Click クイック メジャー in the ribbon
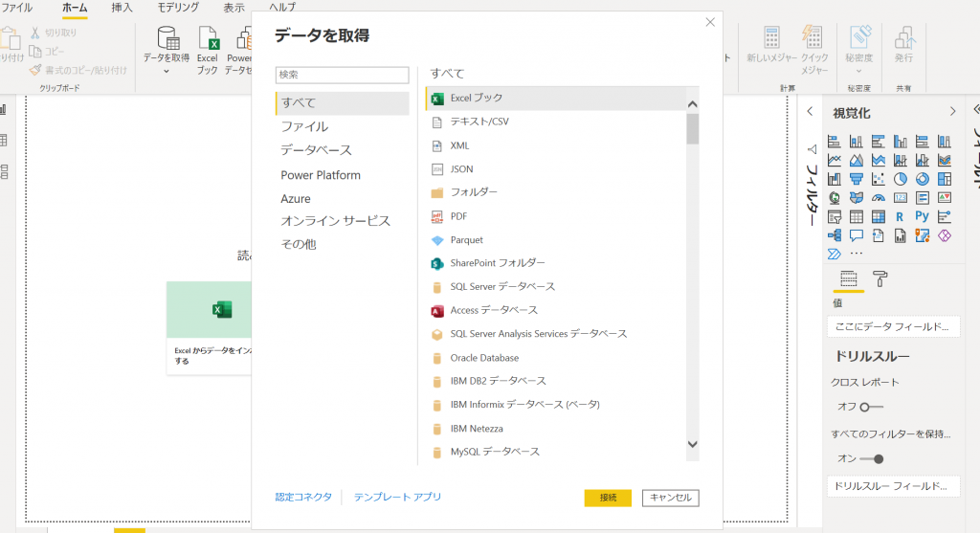 click(x=814, y=52)
